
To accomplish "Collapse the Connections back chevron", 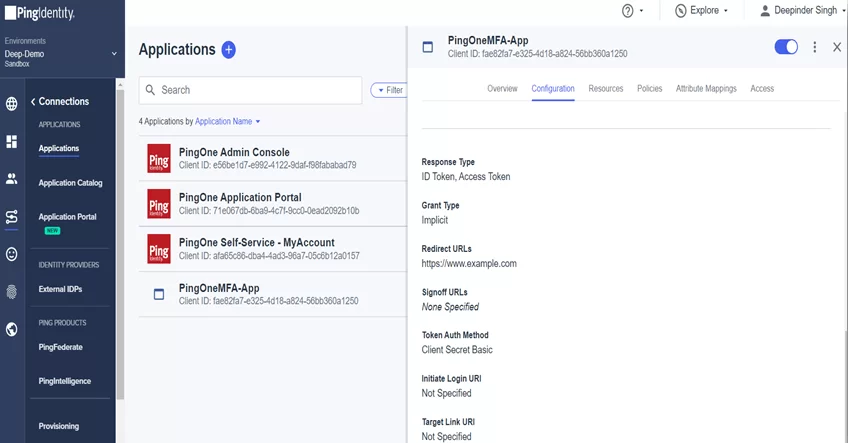I will [33, 102].
